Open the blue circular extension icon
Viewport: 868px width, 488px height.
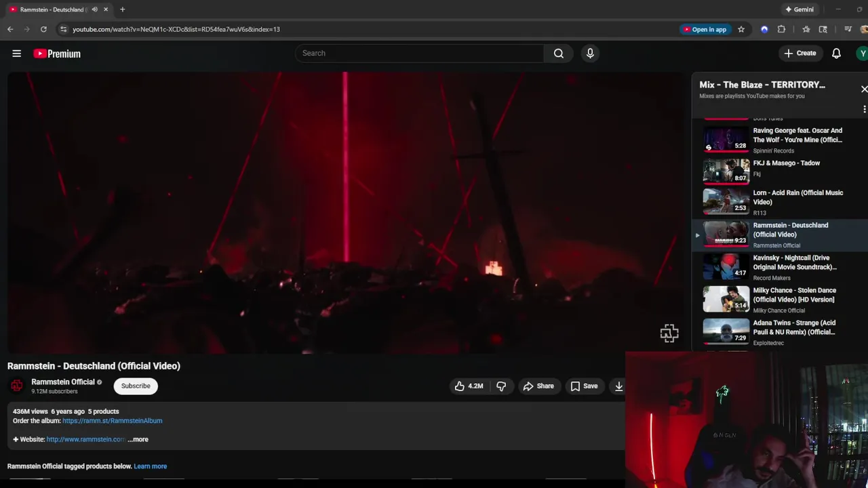(x=764, y=29)
